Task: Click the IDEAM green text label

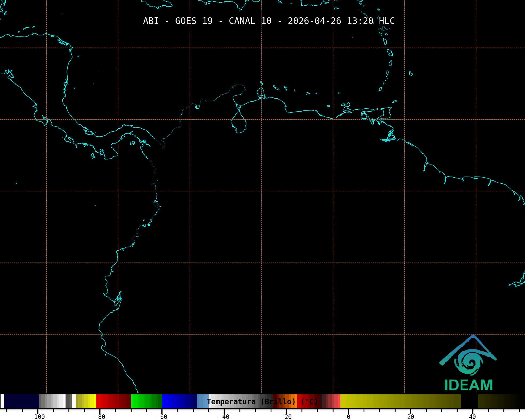Action: pyautogui.click(x=468, y=385)
